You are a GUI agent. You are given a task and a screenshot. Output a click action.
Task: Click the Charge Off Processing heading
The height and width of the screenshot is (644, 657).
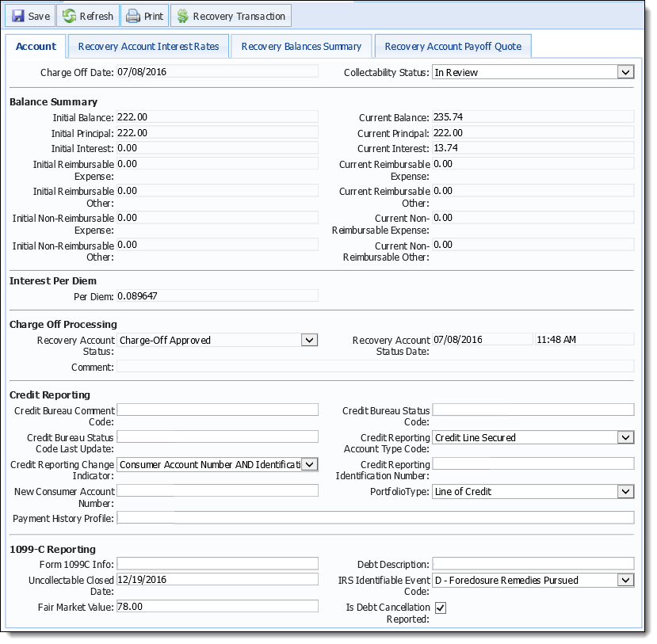tap(63, 324)
